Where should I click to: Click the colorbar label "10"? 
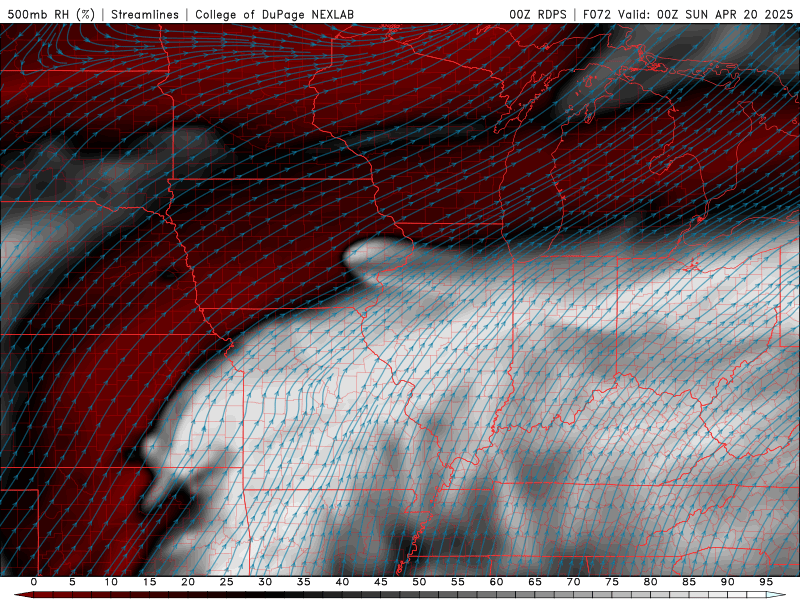point(111,582)
